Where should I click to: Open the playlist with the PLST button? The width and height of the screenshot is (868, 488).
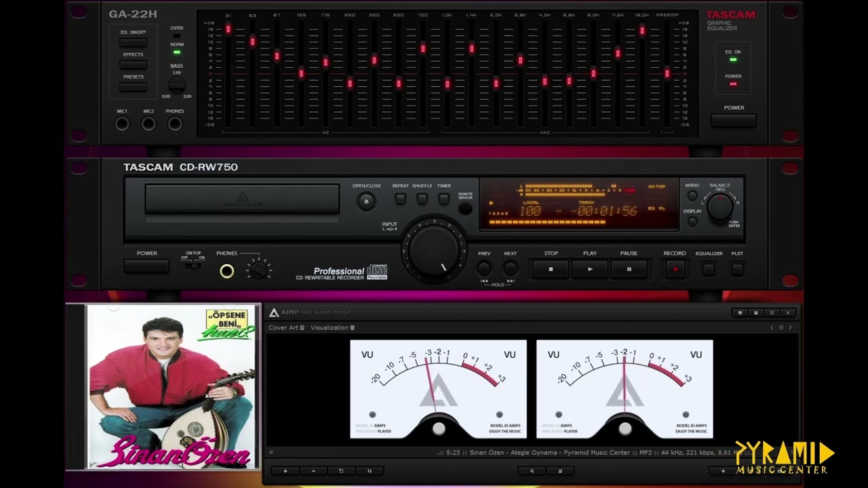[737, 269]
